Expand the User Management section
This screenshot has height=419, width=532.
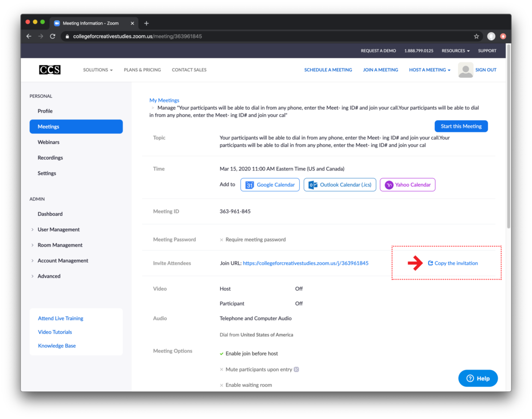pyautogui.click(x=59, y=229)
